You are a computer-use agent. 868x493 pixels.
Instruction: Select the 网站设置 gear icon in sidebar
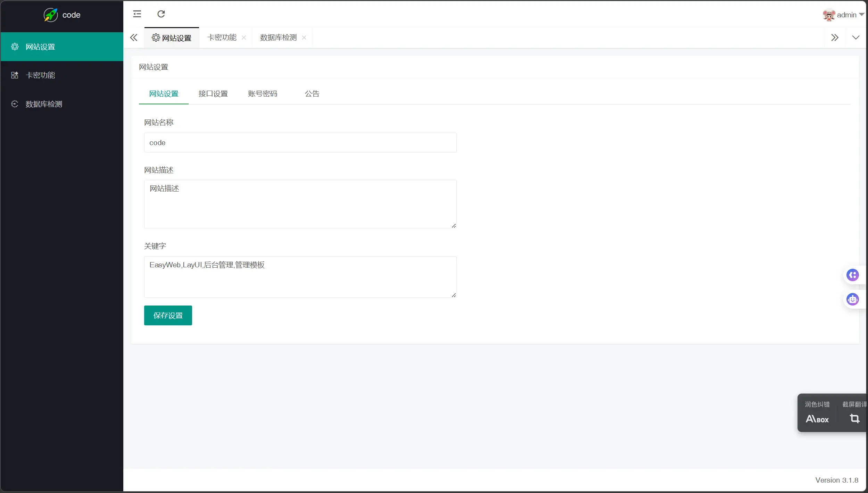click(x=15, y=46)
